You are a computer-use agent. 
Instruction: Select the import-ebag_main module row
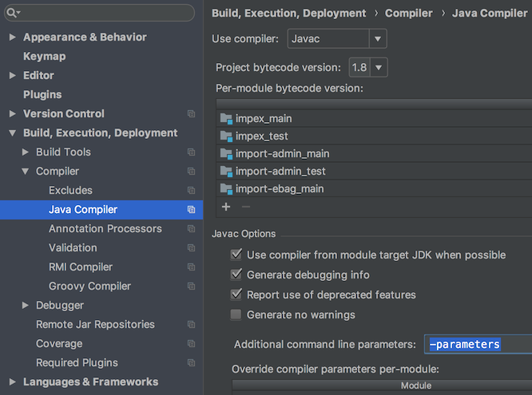point(280,189)
